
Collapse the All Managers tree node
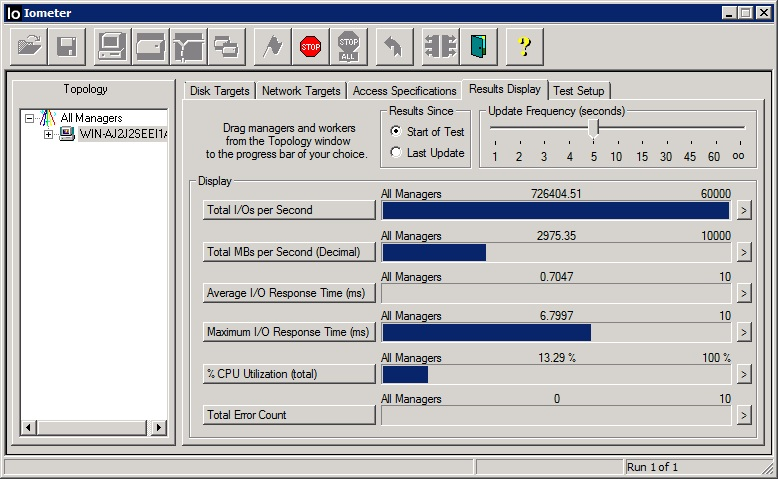coord(29,118)
